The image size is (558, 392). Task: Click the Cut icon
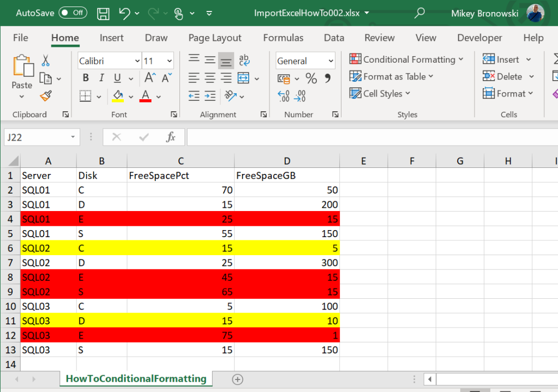tap(46, 59)
